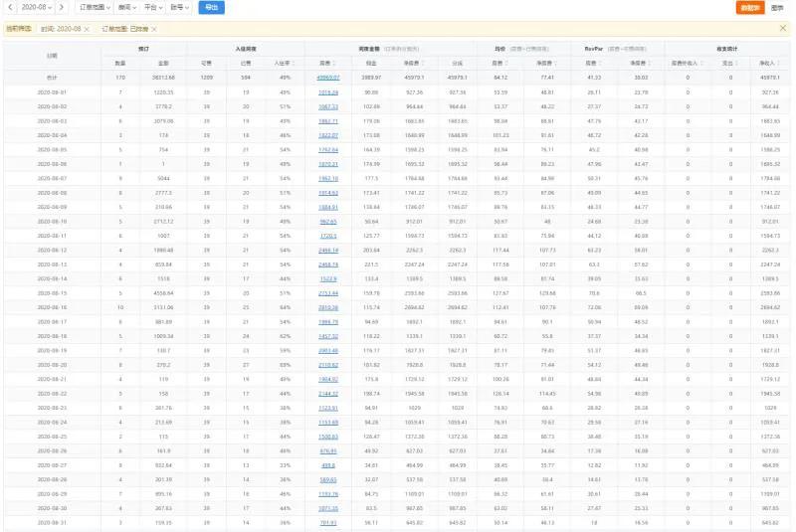Image resolution: width=796 pixels, height=532 pixels.
Task: Select the 2020-08-14 date cell
Action: point(52,279)
